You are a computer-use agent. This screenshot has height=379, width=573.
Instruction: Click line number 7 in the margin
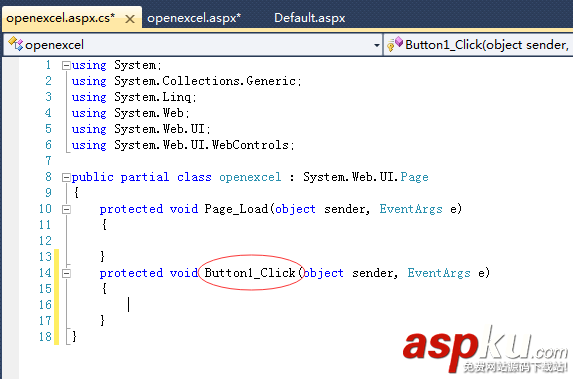coord(48,161)
